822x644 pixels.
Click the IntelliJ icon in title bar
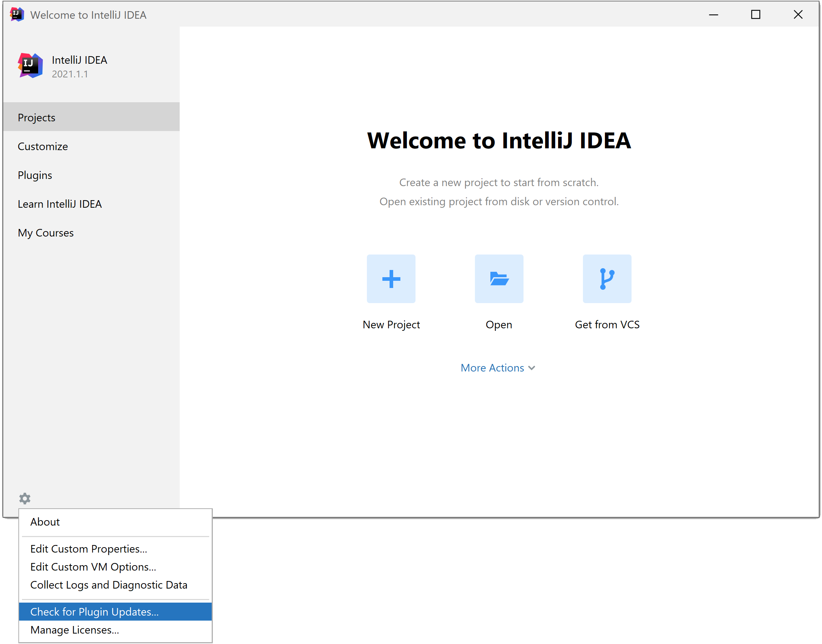(17, 15)
